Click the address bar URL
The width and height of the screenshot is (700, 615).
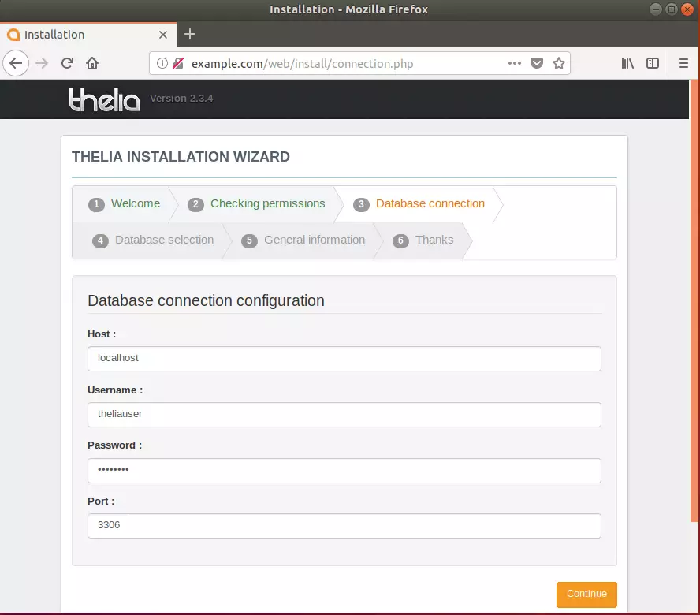tap(302, 64)
